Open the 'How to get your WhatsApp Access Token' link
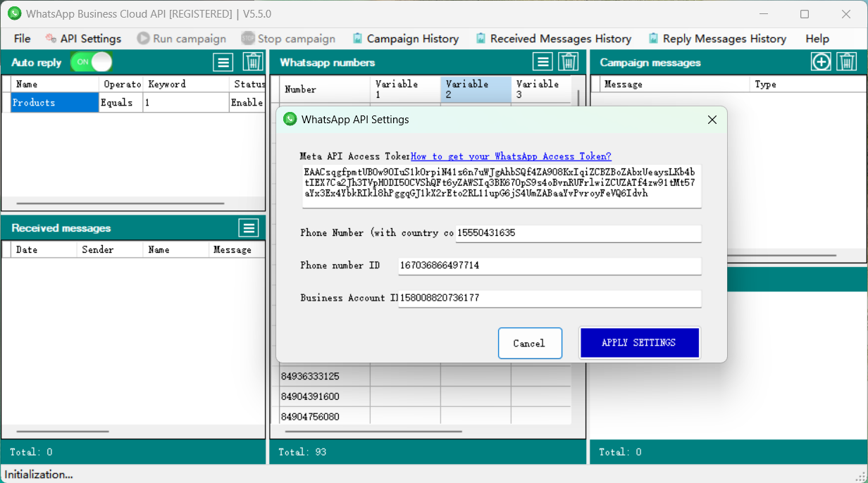 (x=511, y=156)
